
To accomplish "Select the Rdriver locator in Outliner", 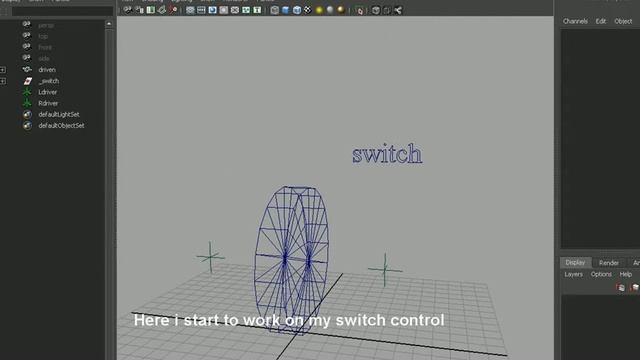I will pyautogui.click(x=48, y=103).
